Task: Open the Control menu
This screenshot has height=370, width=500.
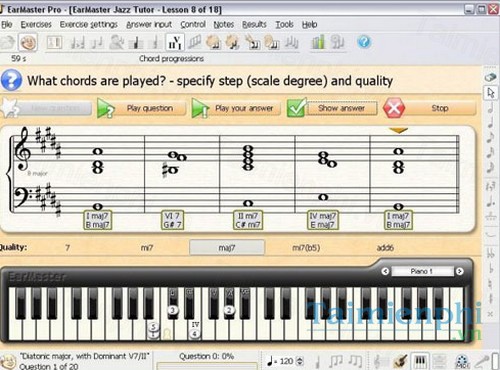Action: click(193, 24)
